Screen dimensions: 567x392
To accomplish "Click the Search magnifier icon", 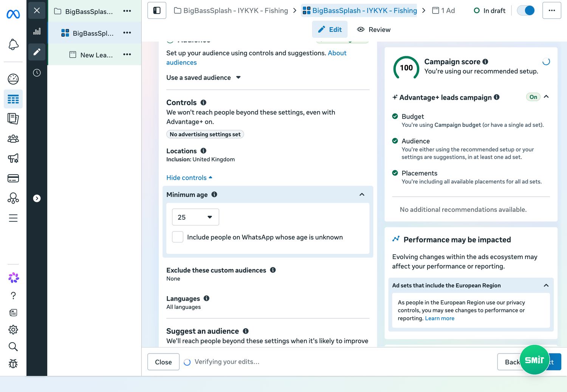I will click(x=13, y=347).
